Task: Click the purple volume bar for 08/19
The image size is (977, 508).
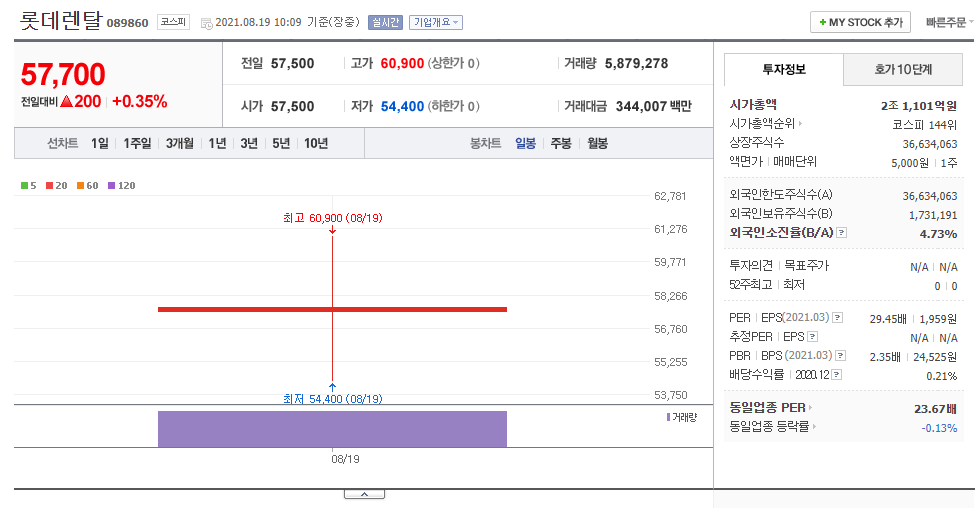Action: pyautogui.click(x=332, y=429)
